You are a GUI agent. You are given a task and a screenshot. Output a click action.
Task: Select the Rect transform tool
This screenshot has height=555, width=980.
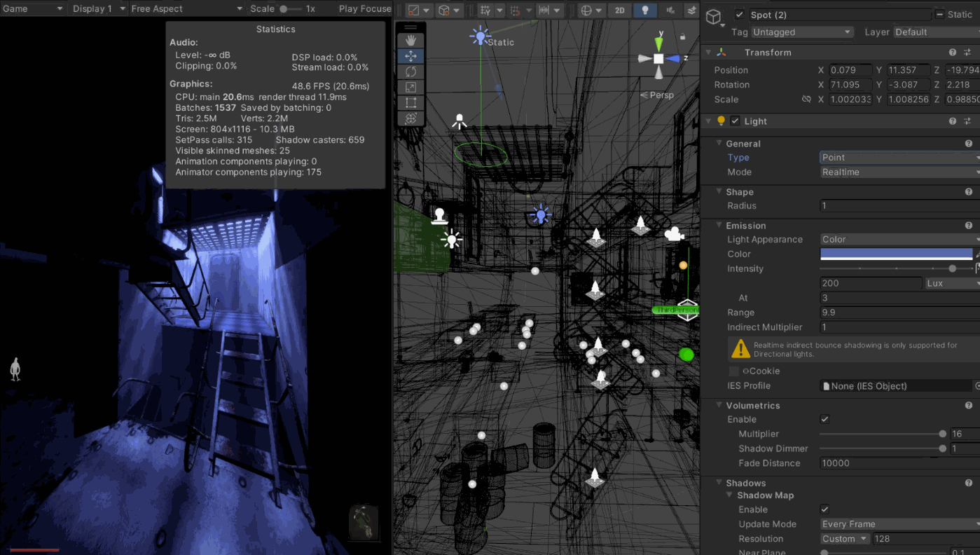pyautogui.click(x=411, y=103)
